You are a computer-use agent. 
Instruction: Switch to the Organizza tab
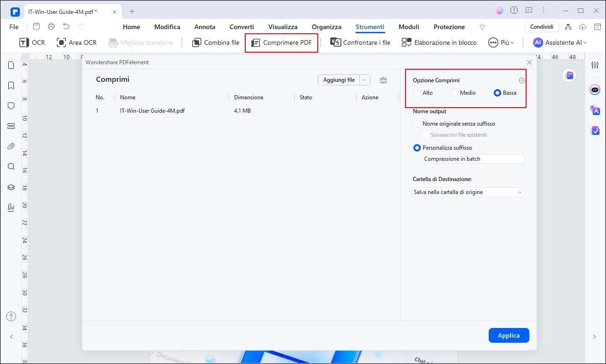(x=327, y=27)
